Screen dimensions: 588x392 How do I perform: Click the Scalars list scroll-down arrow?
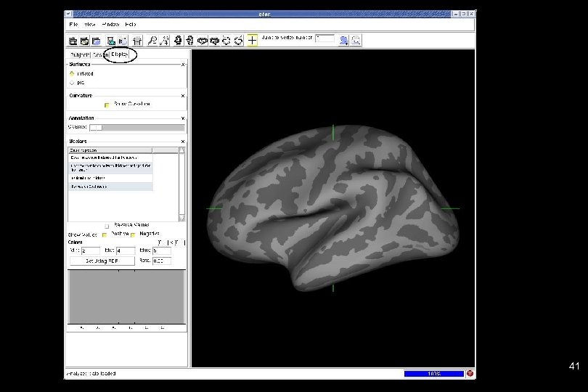click(x=182, y=219)
